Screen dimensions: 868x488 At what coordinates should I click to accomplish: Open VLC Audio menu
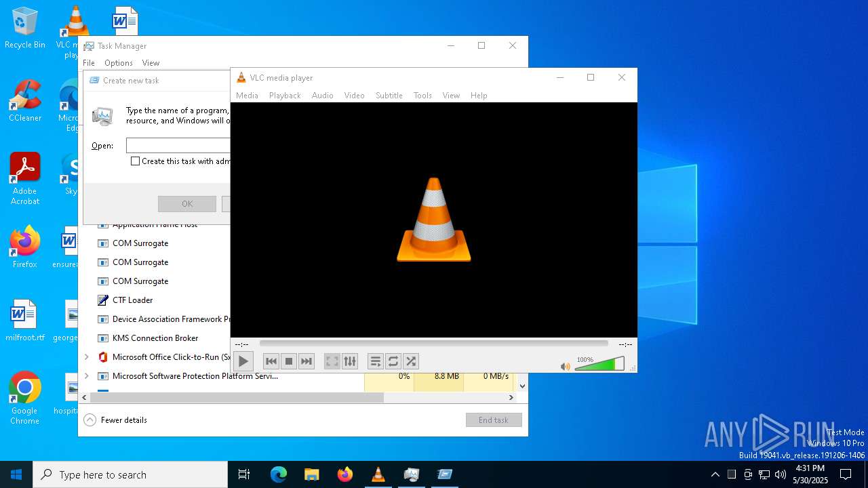click(x=322, y=96)
